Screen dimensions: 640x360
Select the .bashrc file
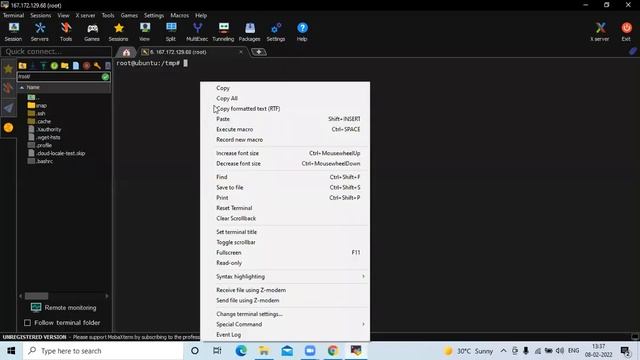[x=40, y=161]
